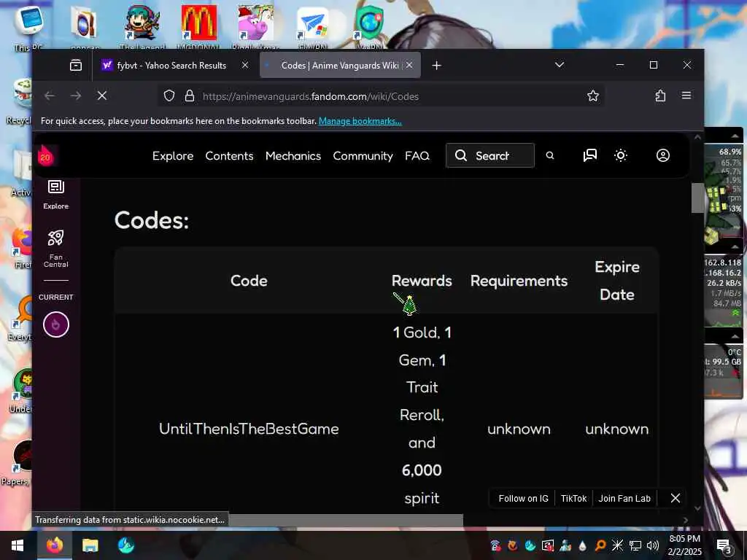Viewport: 747px width, 560px height.
Task: Click the Firefox taskbar icon
Action: click(54, 545)
